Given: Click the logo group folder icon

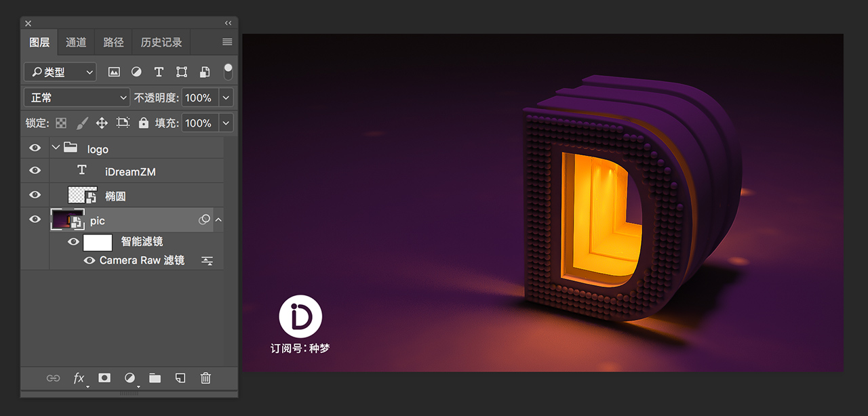Looking at the screenshot, I should point(71,148).
